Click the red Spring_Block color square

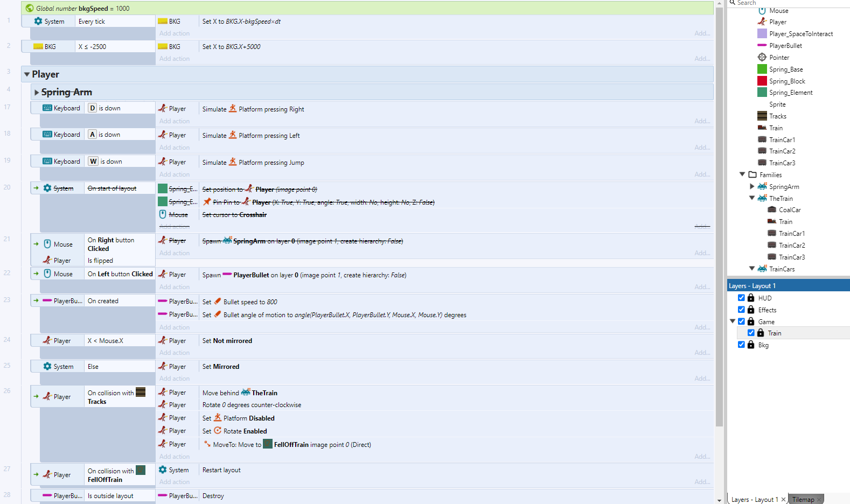click(762, 81)
